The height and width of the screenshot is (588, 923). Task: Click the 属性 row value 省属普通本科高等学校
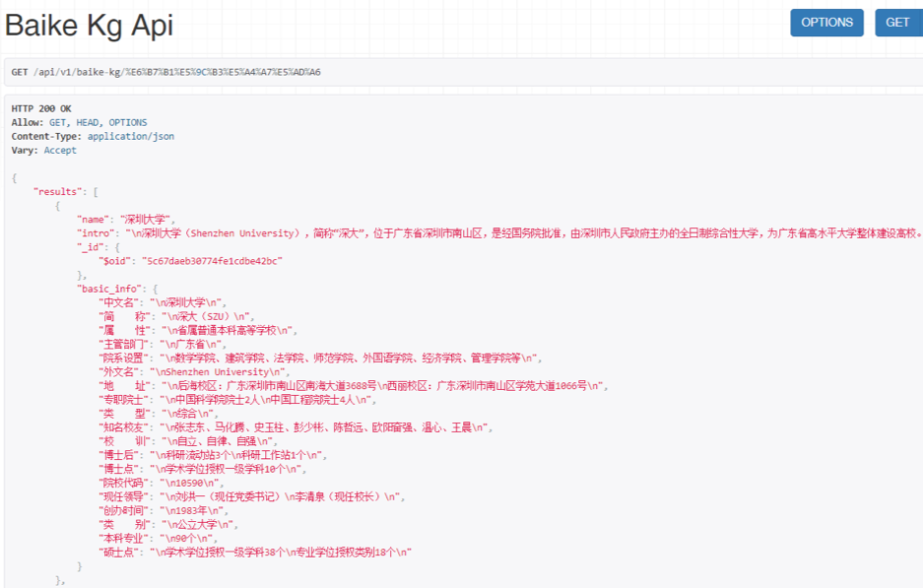228,330
